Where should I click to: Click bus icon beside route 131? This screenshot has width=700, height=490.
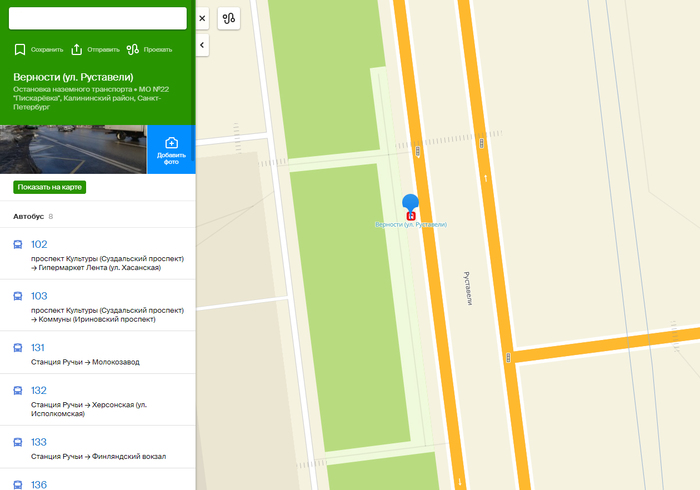coord(17,348)
